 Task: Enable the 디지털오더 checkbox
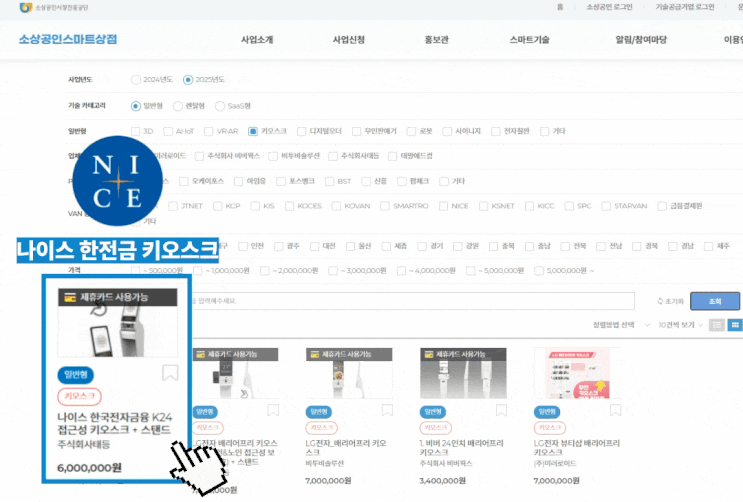coord(301,131)
